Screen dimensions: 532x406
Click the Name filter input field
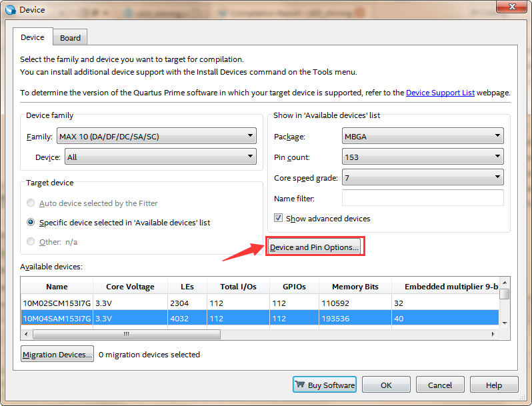(x=423, y=198)
